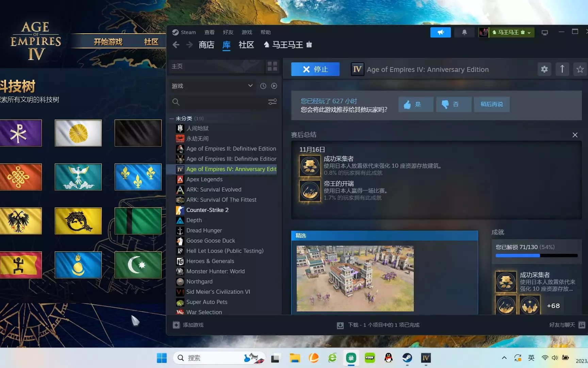This screenshot has height=368, width=588.
Task: Select the purple Byzantine flag civilization
Action: tap(21, 133)
